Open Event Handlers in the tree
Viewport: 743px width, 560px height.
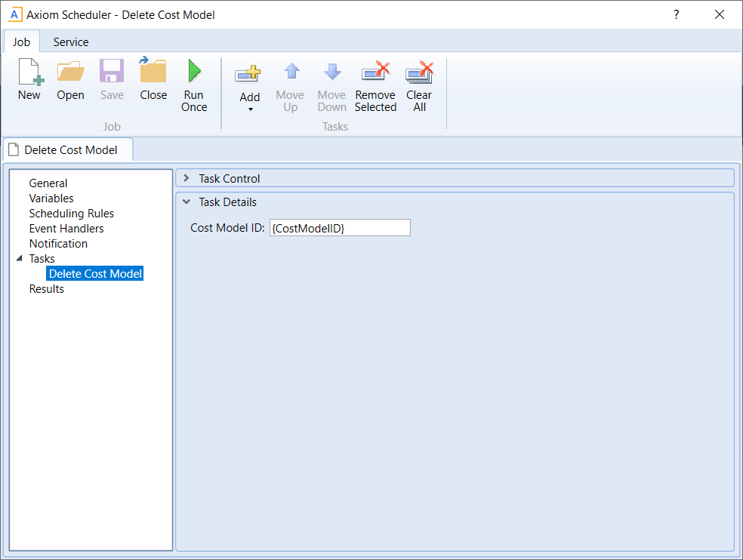(x=66, y=229)
